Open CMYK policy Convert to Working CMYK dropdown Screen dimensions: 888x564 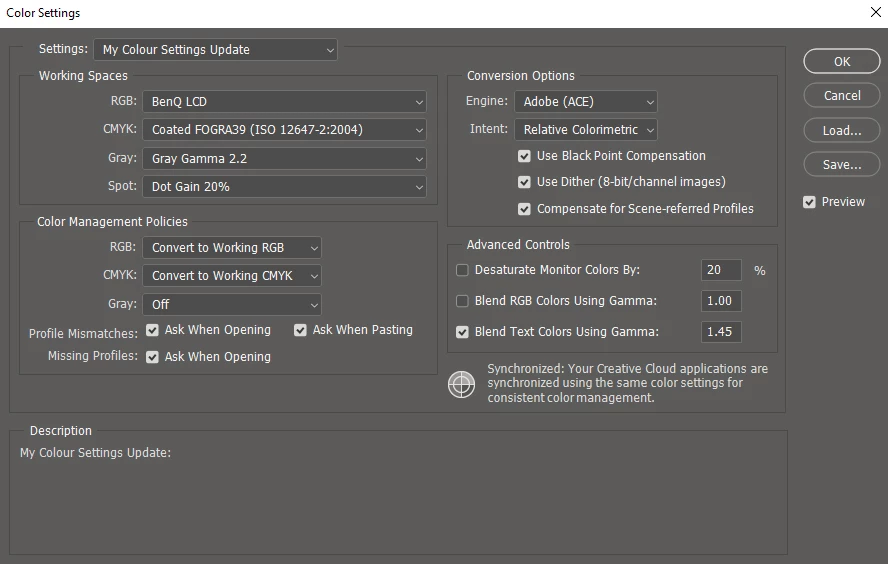tap(232, 276)
